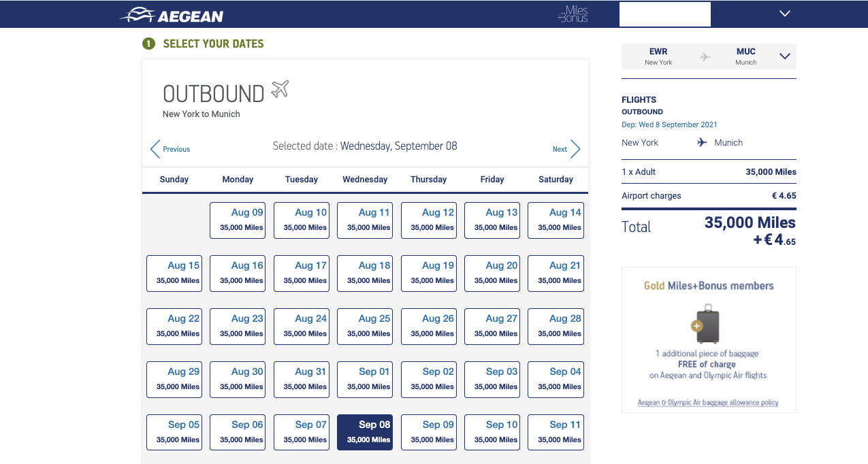This screenshot has height=464, width=868.
Task: Open Aegean & Olympic Air baggage allowance policy
Action: click(708, 402)
